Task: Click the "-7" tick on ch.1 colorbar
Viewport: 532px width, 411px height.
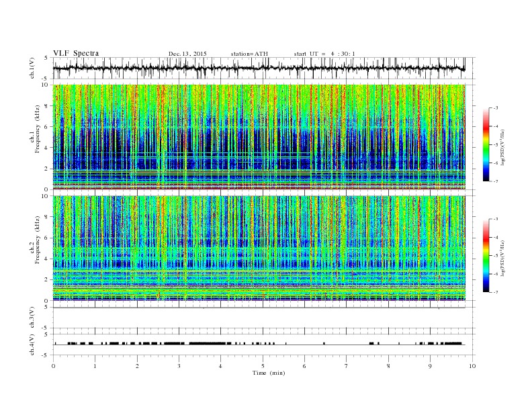Action: [x=496, y=181]
